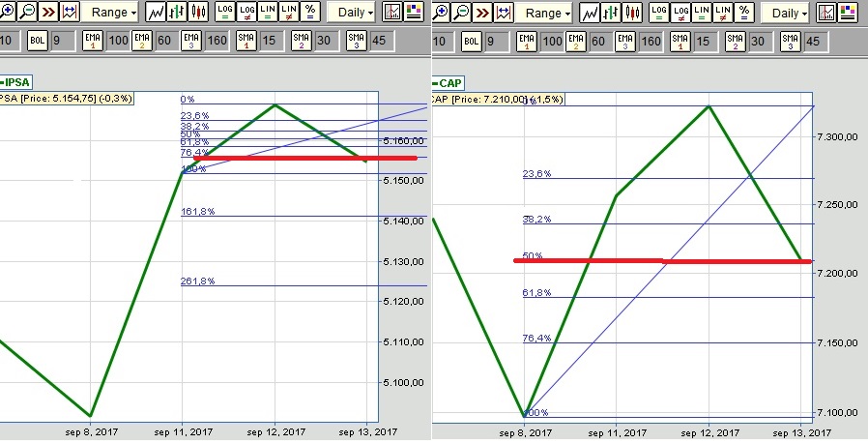The image size is (868, 444).
Task: Click the 261,8% Fibonacci label on IPSA chart
Action: [197, 281]
